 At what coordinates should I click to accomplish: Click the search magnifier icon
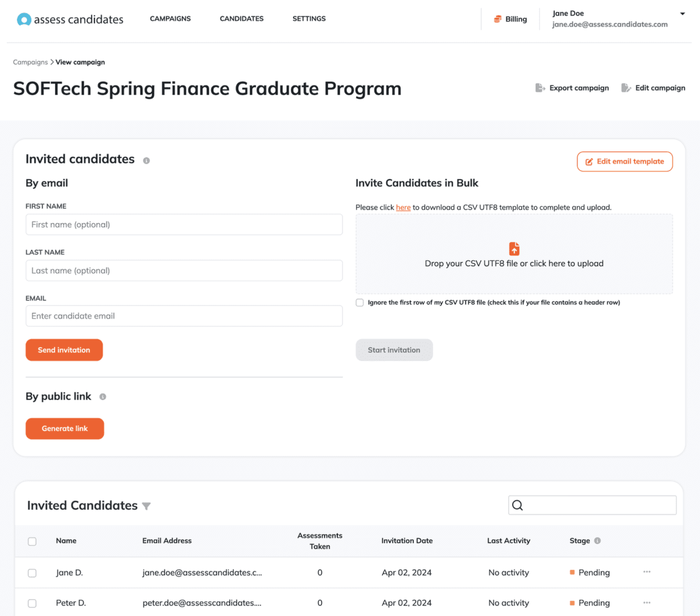point(517,505)
